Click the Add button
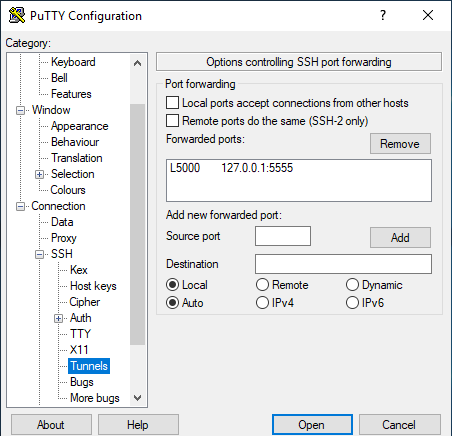Screen dimensions: 452x436 click(400, 238)
